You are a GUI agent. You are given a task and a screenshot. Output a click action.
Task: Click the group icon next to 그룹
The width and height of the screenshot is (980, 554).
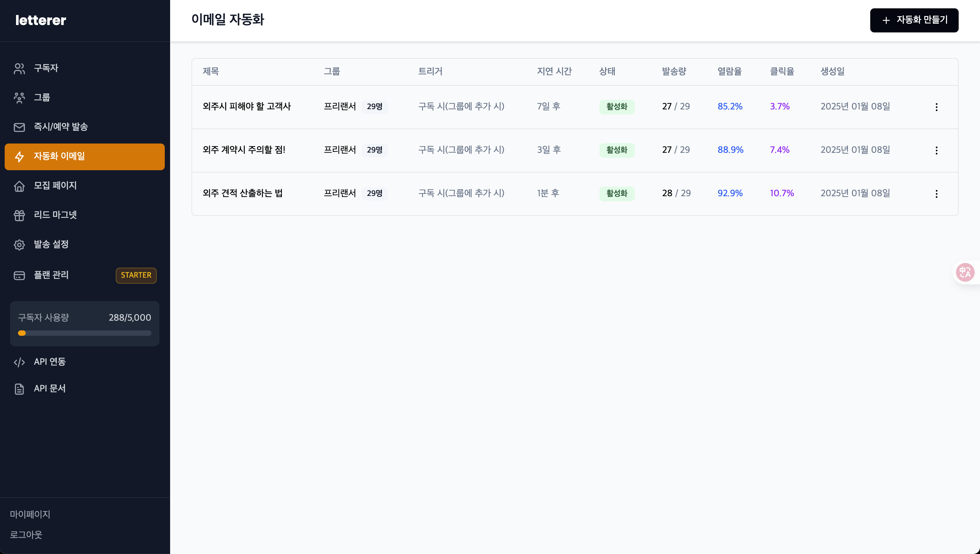[19, 98]
